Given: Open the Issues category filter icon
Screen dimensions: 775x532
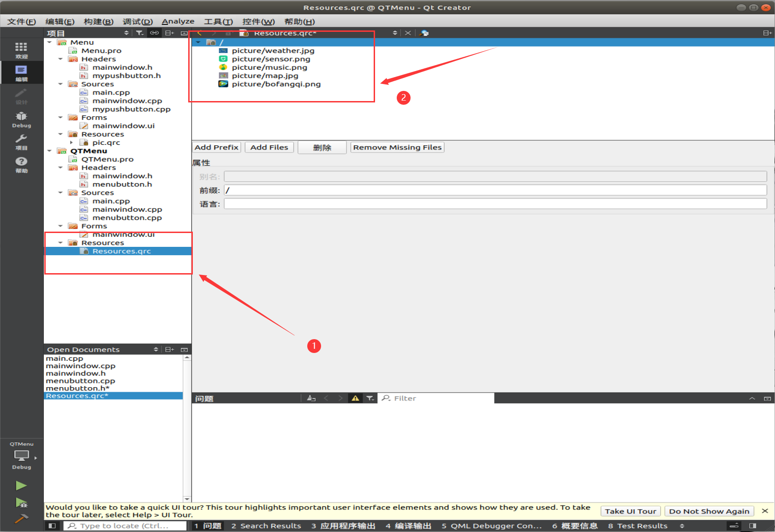Looking at the screenshot, I should point(370,398).
